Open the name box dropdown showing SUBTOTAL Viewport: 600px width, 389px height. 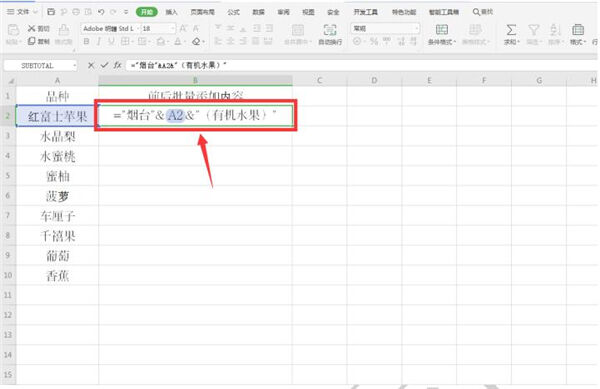[x=74, y=66]
